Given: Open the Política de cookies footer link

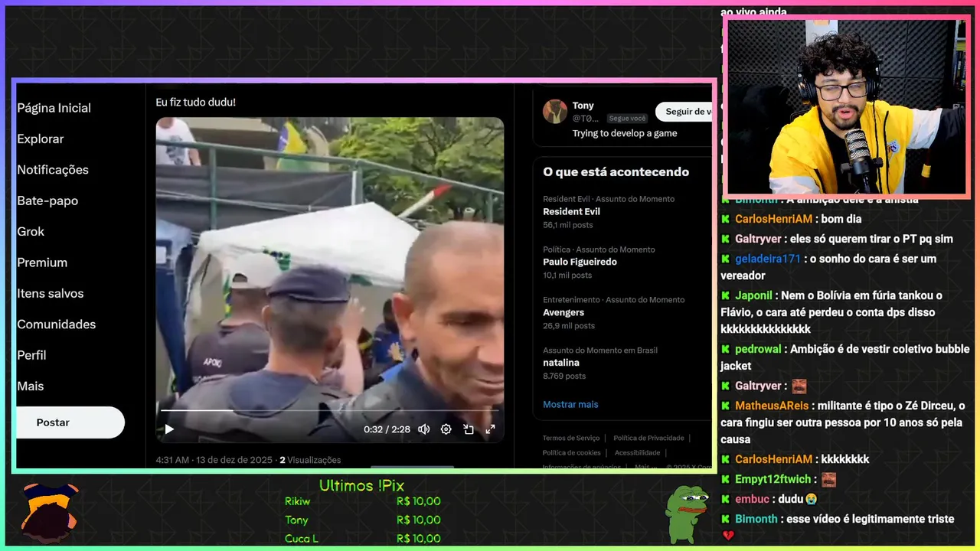Looking at the screenshot, I should click(x=572, y=452).
